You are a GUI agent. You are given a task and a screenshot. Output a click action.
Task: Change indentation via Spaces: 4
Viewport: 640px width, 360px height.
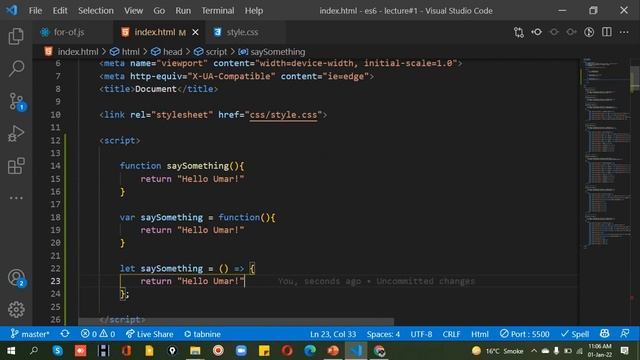(x=383, y=334)
